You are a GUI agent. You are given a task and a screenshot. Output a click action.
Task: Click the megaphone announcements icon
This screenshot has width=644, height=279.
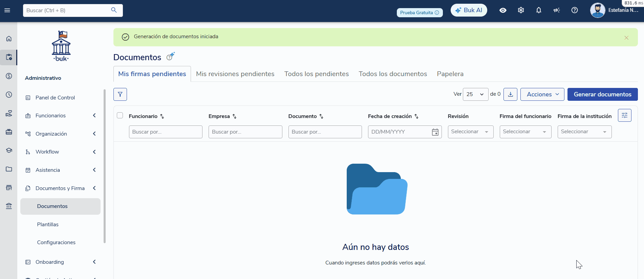(x=557, y=10)
